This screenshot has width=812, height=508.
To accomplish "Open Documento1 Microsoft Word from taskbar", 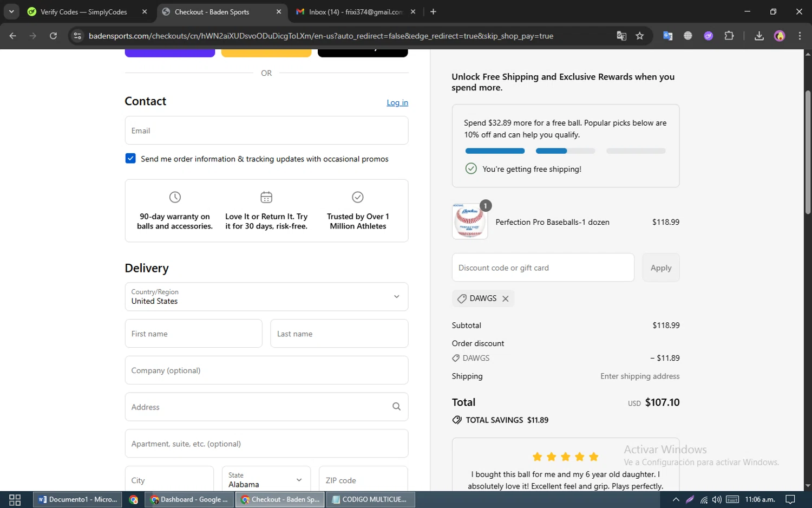I will [x=78, y=499].
